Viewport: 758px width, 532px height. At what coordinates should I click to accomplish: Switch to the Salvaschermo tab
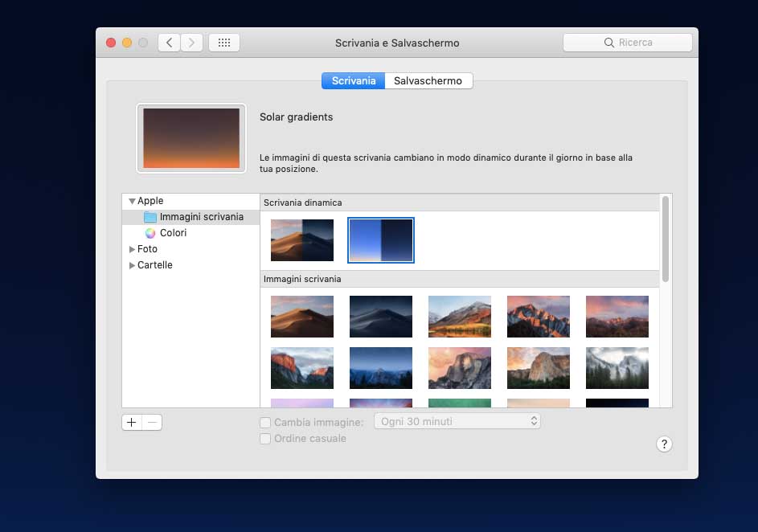pyautogui.click(x=428, y=81)
